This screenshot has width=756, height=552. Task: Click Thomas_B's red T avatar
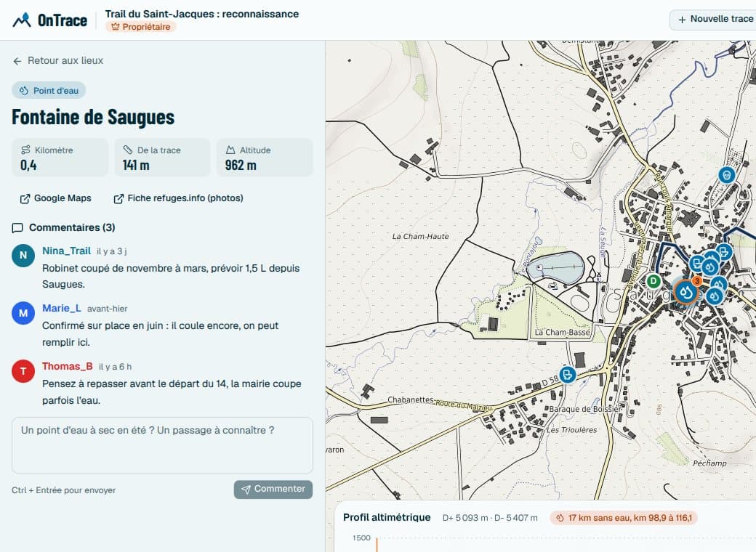(x=23, y=371)
